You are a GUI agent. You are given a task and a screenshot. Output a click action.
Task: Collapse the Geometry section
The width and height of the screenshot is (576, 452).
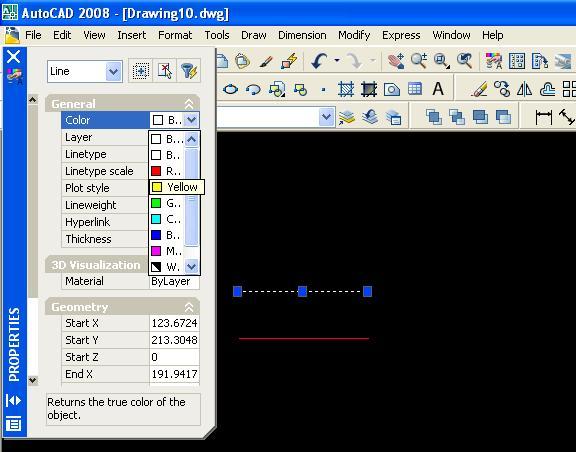(x=189, y=307)
